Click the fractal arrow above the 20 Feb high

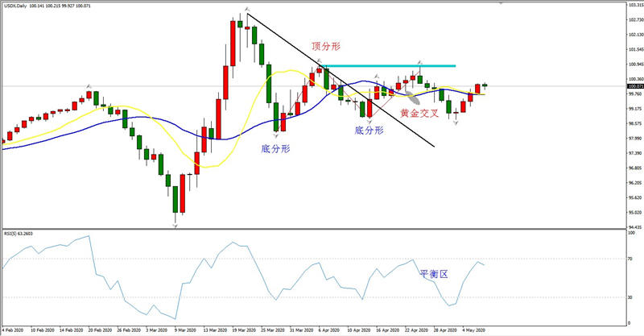(x=89, y=86)
